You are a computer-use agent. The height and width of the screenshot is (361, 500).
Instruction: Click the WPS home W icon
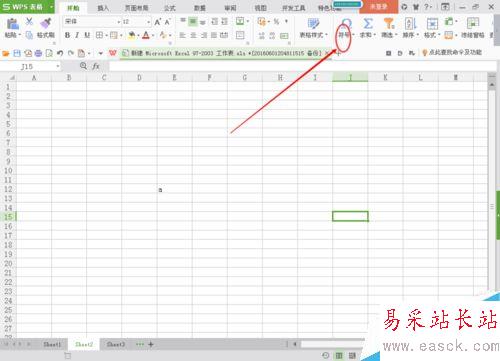[x=113, y=53]
